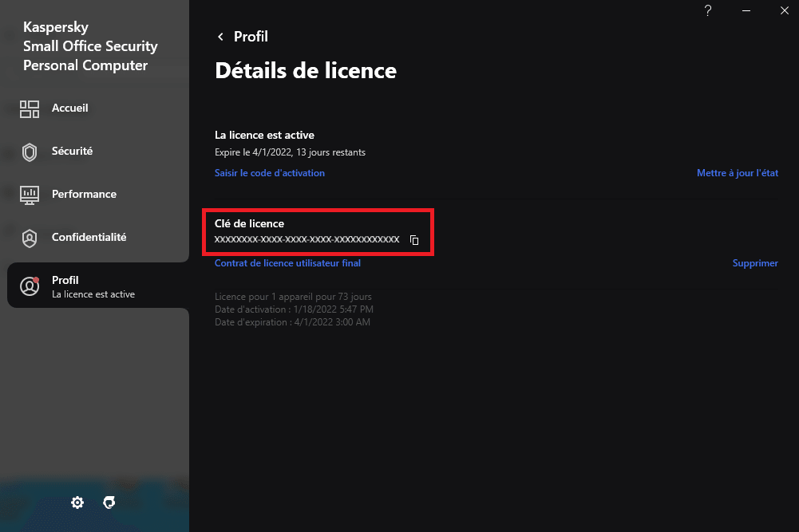The image size is (799, 532).
Task: Click the masked license key text
Action: coord(307,239)
